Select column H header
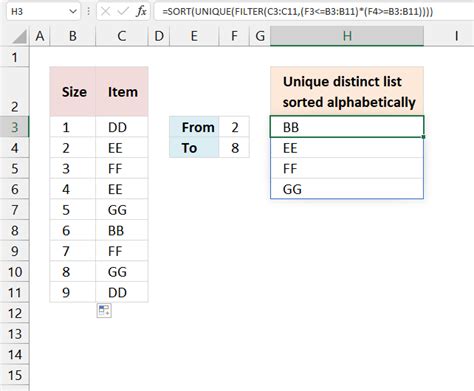The width and height of the screenshot is (474, 391). pos(347,36)
